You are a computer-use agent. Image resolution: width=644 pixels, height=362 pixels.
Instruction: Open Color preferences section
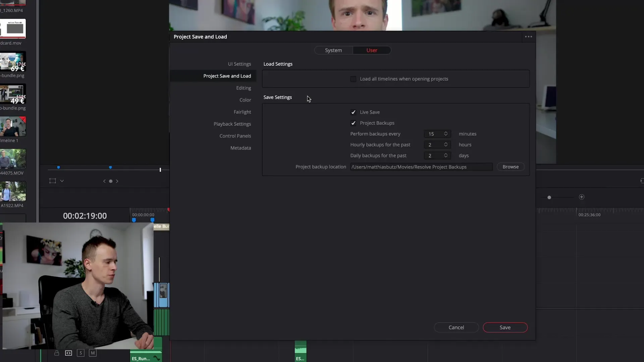click(x=245, y=100)
